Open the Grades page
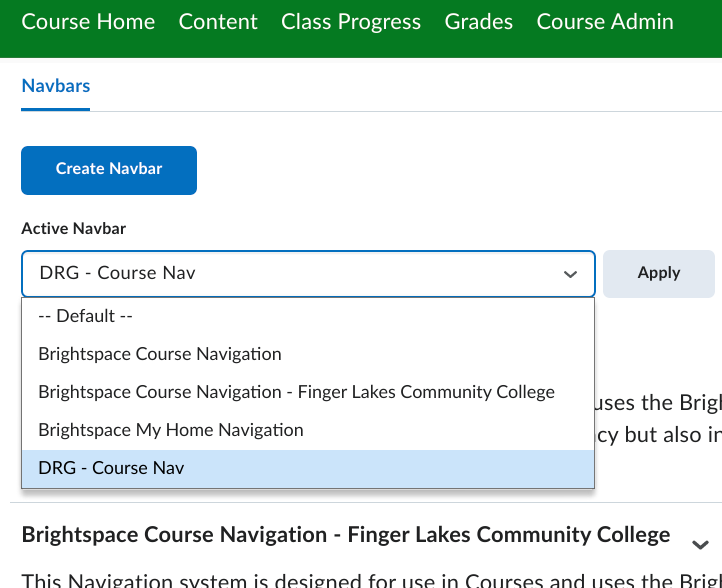The width and height of the screenshot is (722, 588). [x=479, y=22]
